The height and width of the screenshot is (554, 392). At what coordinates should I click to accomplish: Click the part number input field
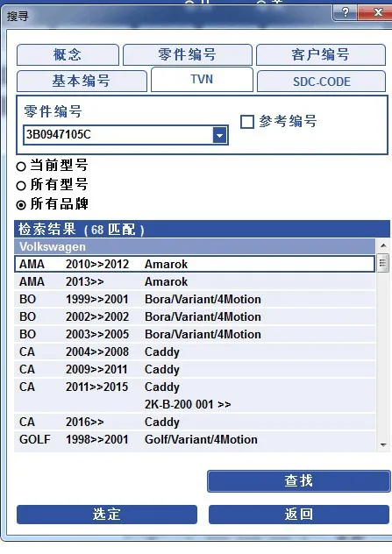(118, 135)
